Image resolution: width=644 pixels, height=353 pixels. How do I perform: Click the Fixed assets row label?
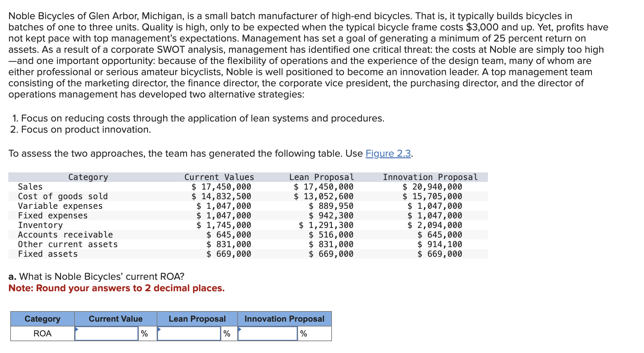click(48, 254)
